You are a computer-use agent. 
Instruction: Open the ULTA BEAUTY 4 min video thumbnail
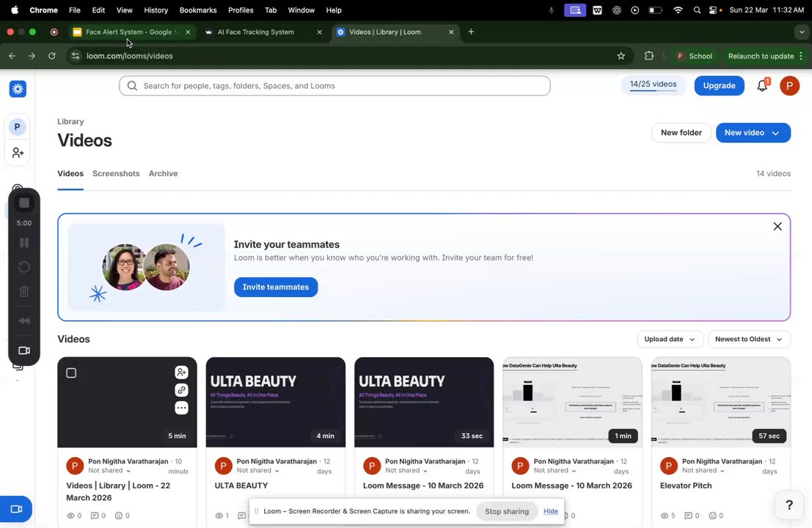click(276, 402)
